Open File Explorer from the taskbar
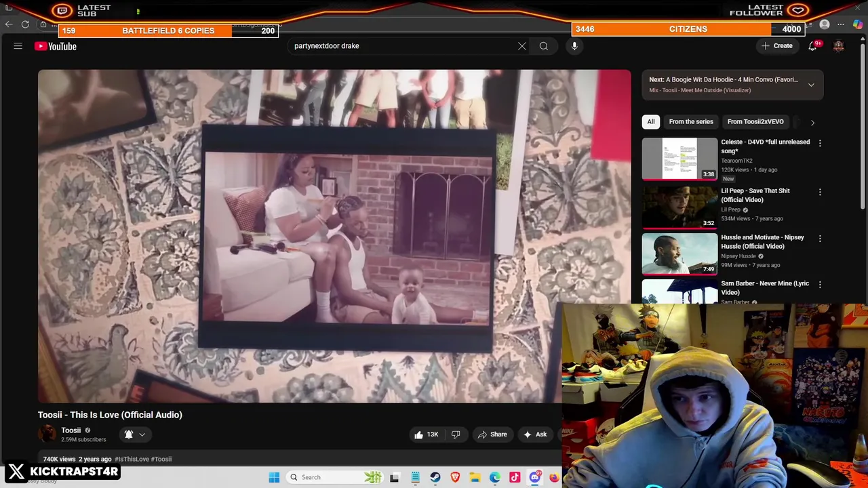 pos(475,477)
